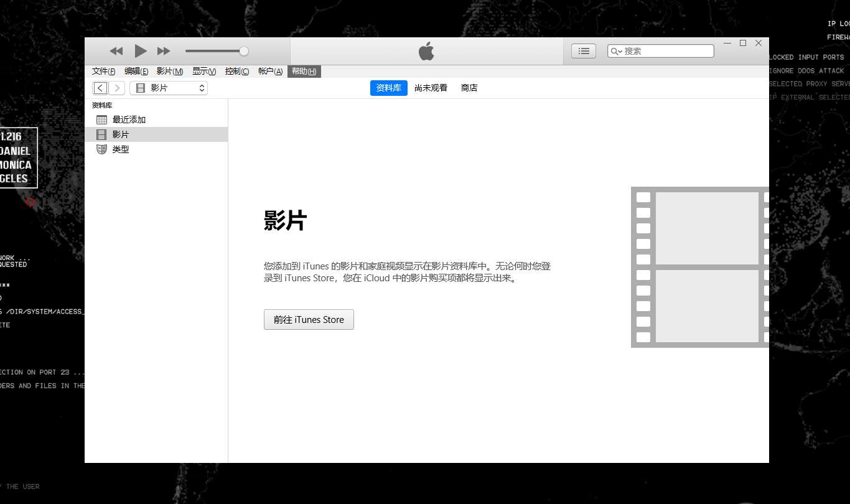
Task: Select the grid icon beside 最近添加
Action: (101, 119)
